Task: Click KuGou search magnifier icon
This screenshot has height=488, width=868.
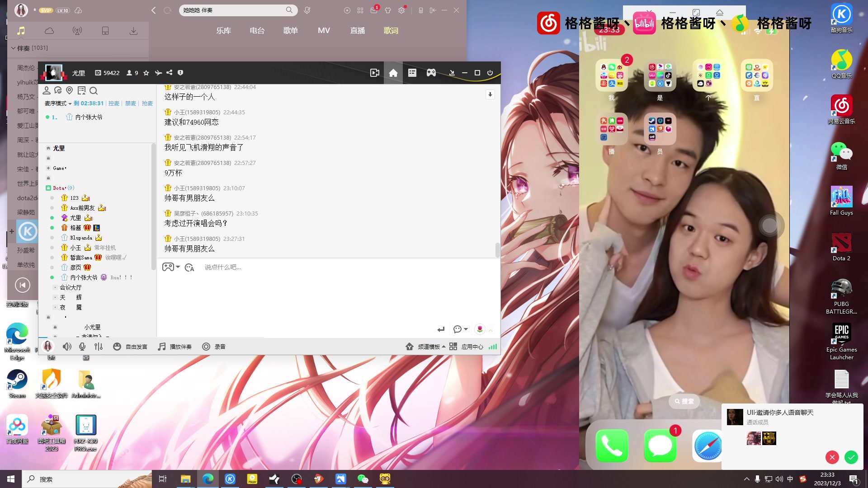Action: point(289,10)
